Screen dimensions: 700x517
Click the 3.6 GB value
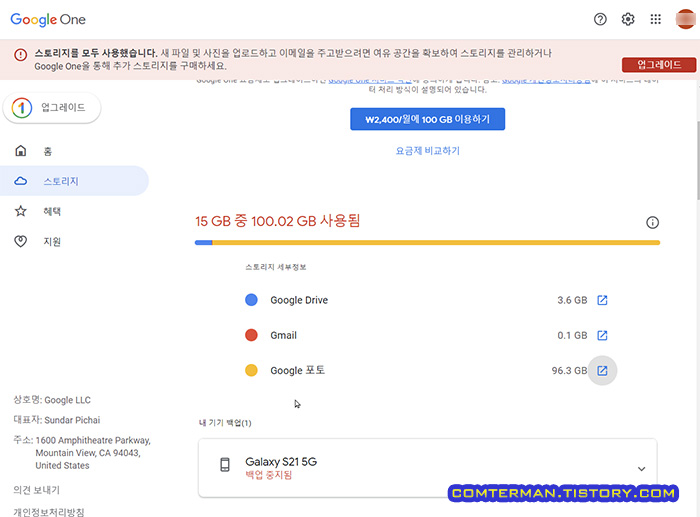(x=572, y=300)
